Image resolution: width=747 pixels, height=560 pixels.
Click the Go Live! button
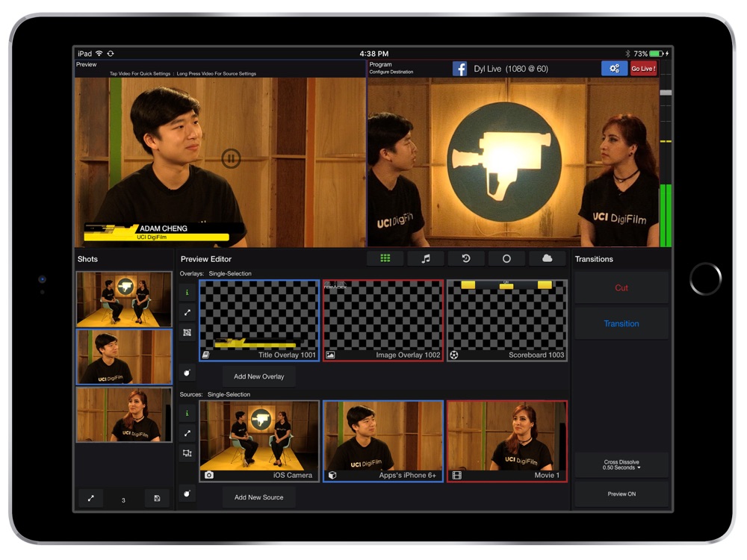click(x=643, y=69)
